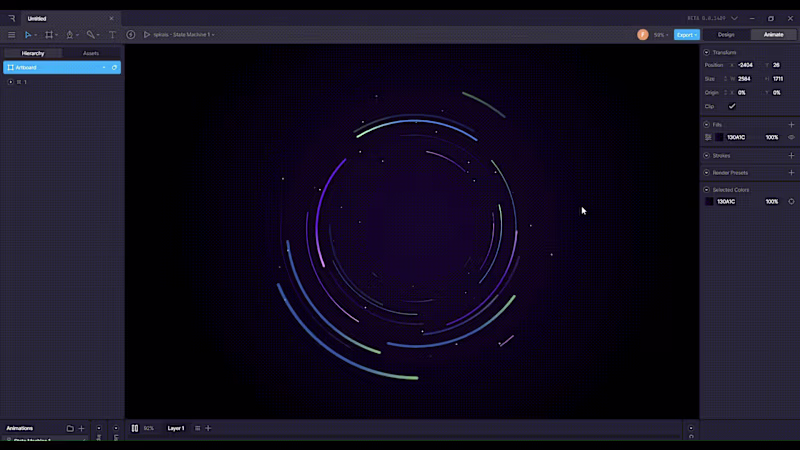Open the Bone tool dropdown arrow
800x450 pixels.
(x=98, y=35)
